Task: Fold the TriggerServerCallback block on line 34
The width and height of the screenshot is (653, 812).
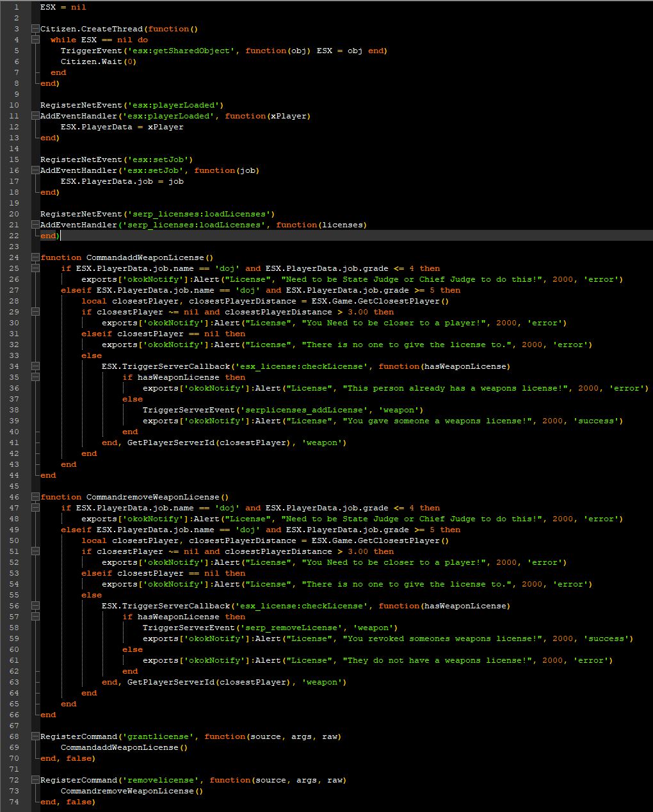Action: [x=35, y=366]
